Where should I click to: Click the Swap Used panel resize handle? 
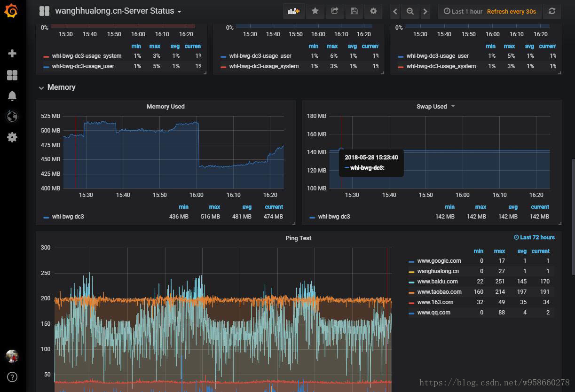[x=560, y=223]
